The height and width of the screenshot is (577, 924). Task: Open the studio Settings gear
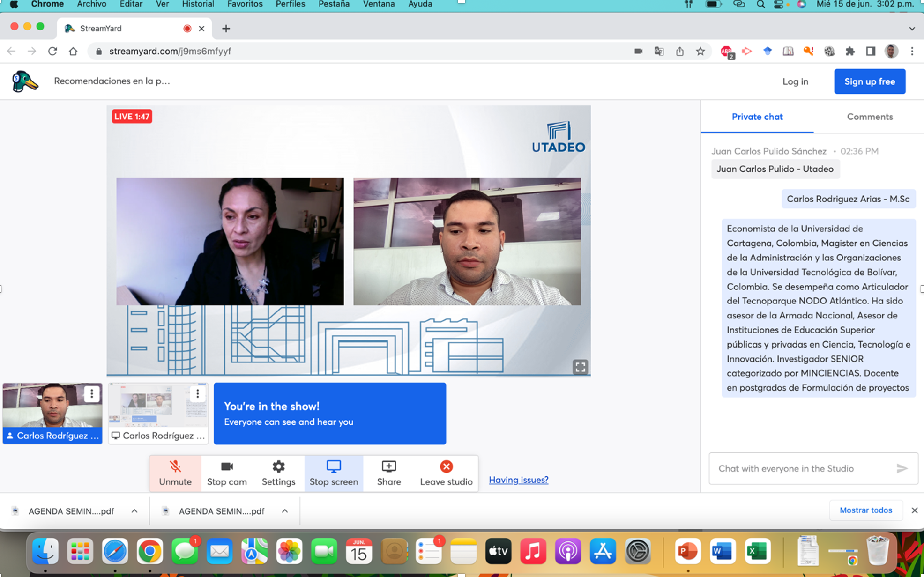pyautogui.click(x=278, y=473)
